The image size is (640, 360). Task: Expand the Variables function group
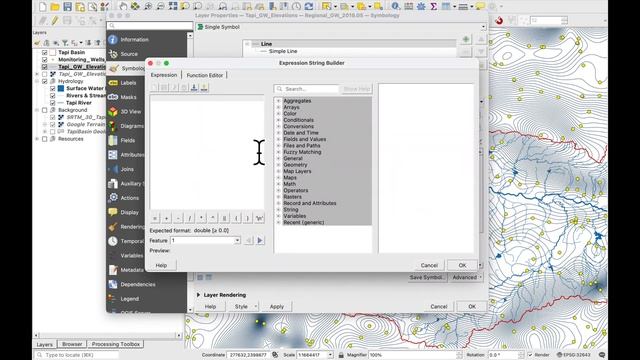click(278, 216)
